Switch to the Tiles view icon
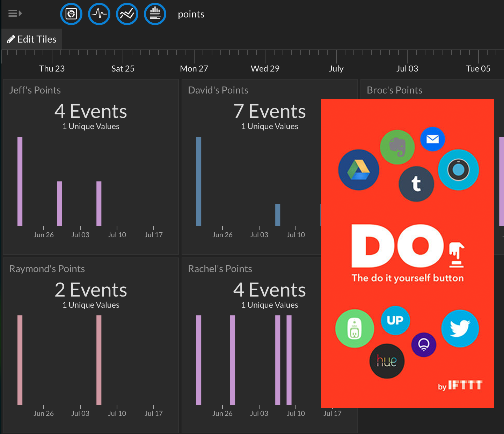The image size is (504, 434). click(71, 14)
